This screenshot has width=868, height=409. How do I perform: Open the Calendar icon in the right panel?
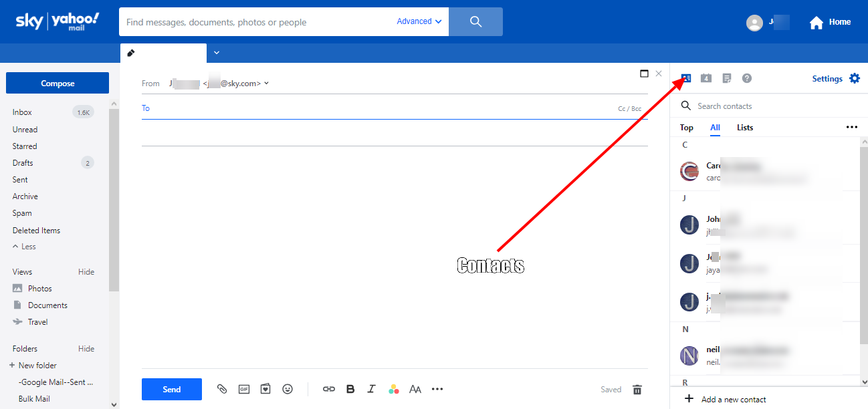pos(706,78)
